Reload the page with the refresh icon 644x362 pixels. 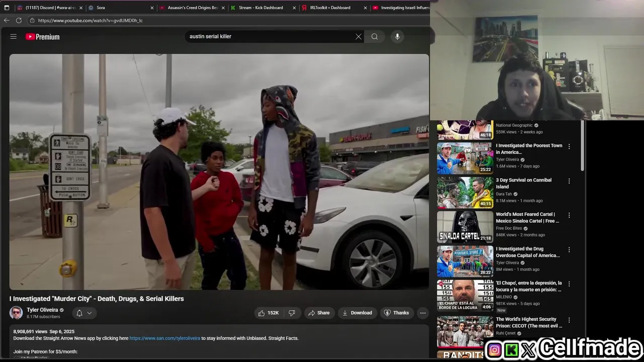tap(19, 21)
